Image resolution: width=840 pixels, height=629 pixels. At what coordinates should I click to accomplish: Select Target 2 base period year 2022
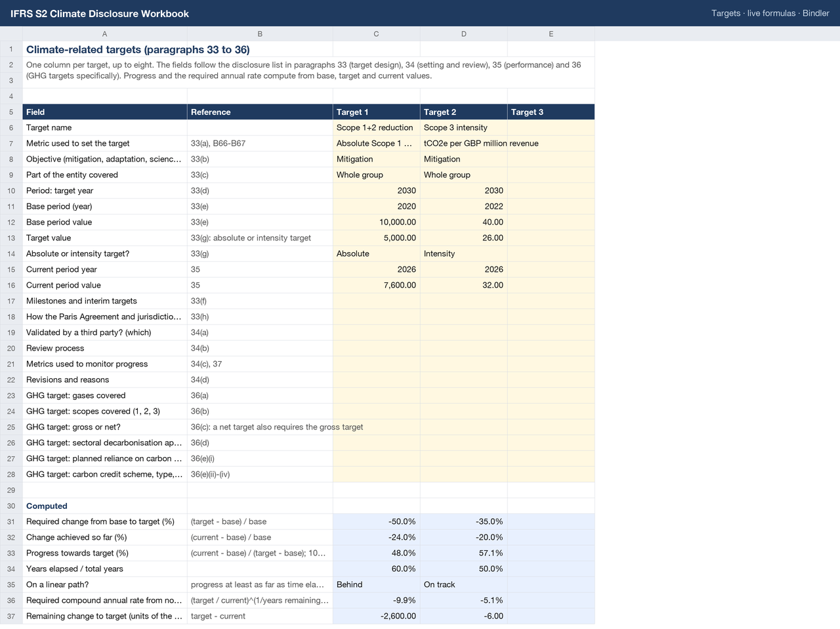463,207
